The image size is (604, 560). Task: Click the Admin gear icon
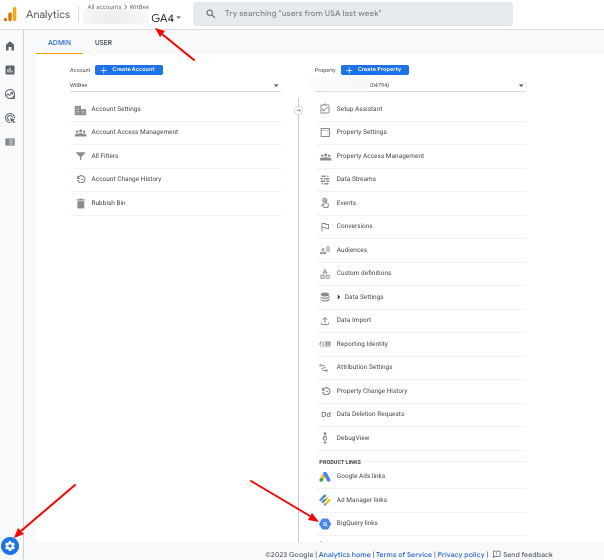click(x=10, y=546)
